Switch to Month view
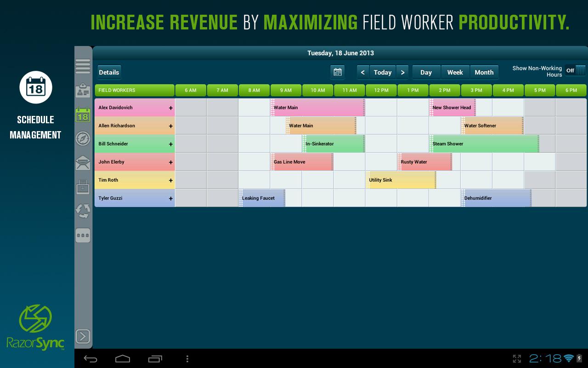This screenshot has height=368, width=588. click(484, 72)
